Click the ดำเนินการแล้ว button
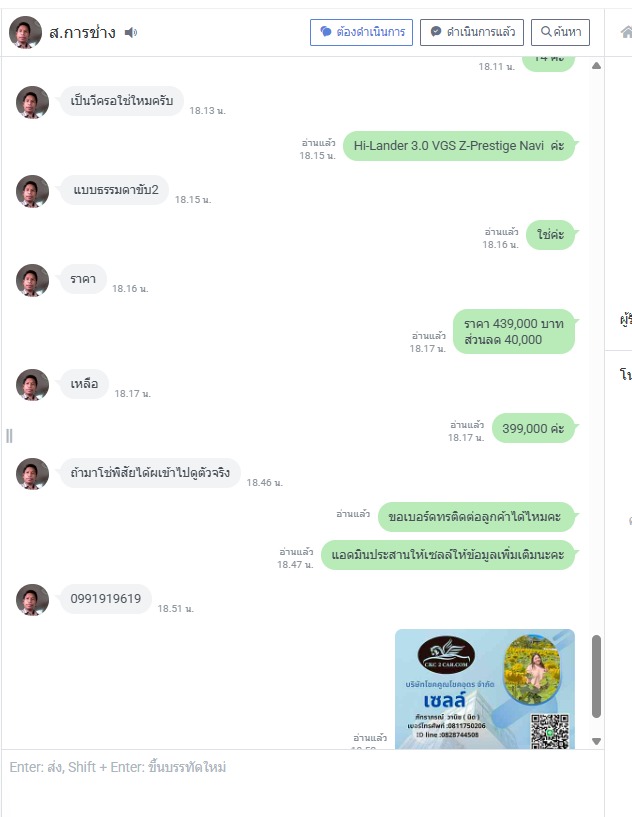This screenshot has height=817, width=632. point(472,32)
